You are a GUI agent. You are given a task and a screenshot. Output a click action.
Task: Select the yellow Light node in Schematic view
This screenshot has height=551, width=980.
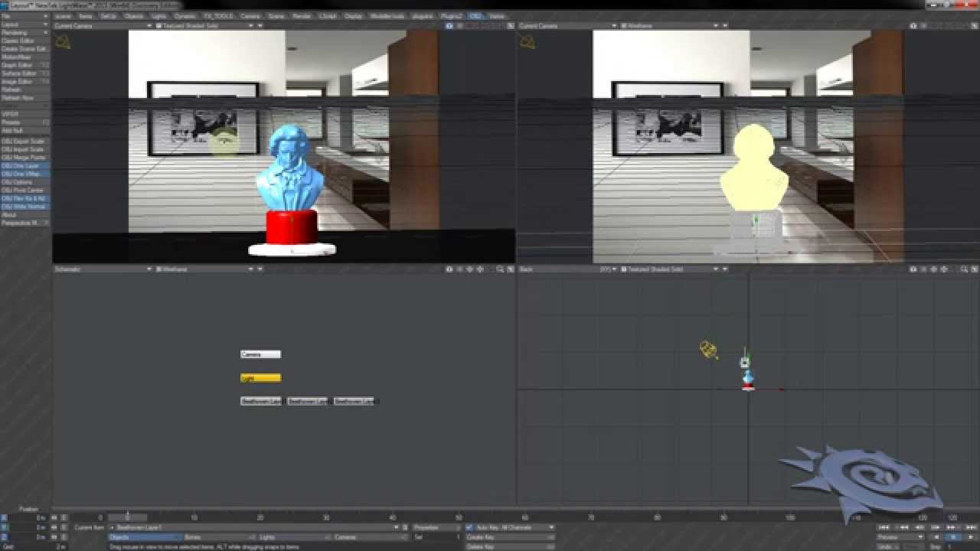point(260,378)
